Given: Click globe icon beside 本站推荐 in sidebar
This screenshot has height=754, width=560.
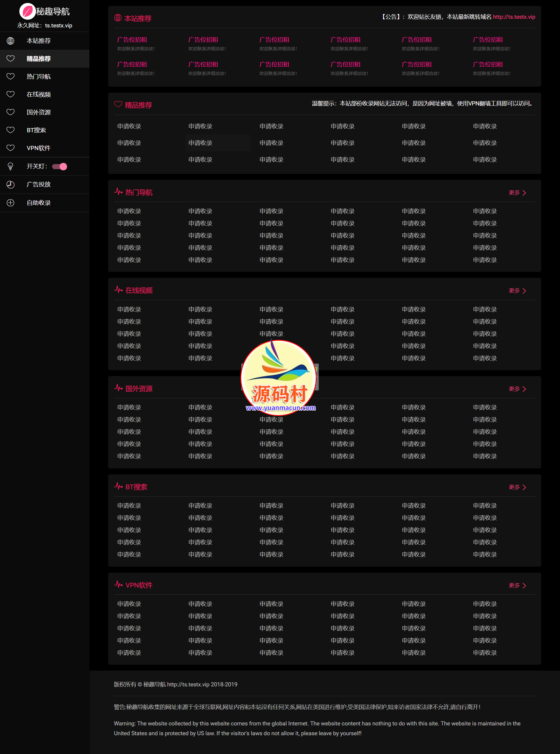Looking at the screenshot, I should (10, 41).
